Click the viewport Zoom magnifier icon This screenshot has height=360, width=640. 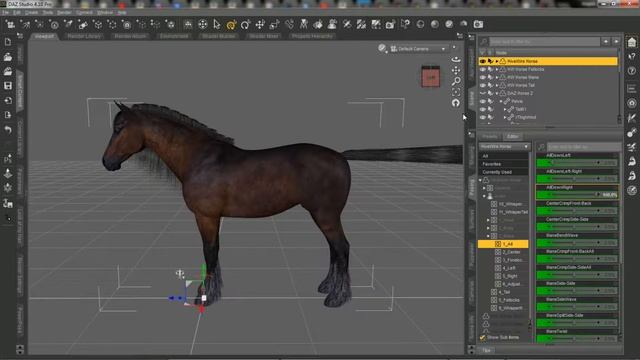pos(456,81)
